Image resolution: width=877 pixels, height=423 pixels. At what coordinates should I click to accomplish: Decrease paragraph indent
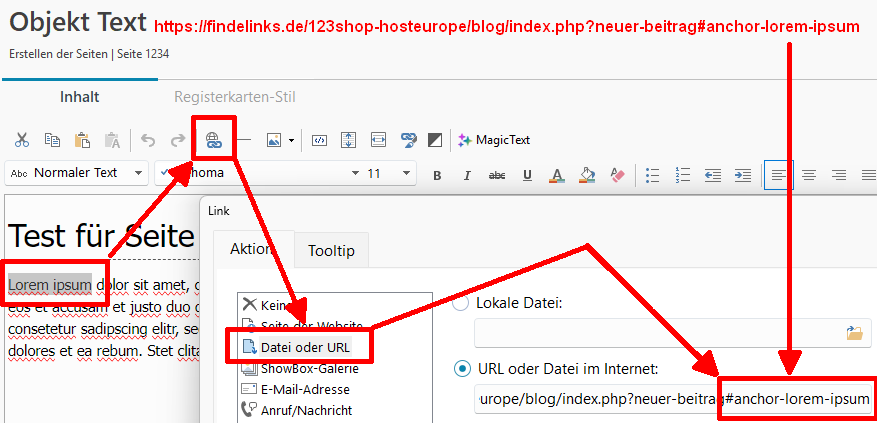coord(713,176)
